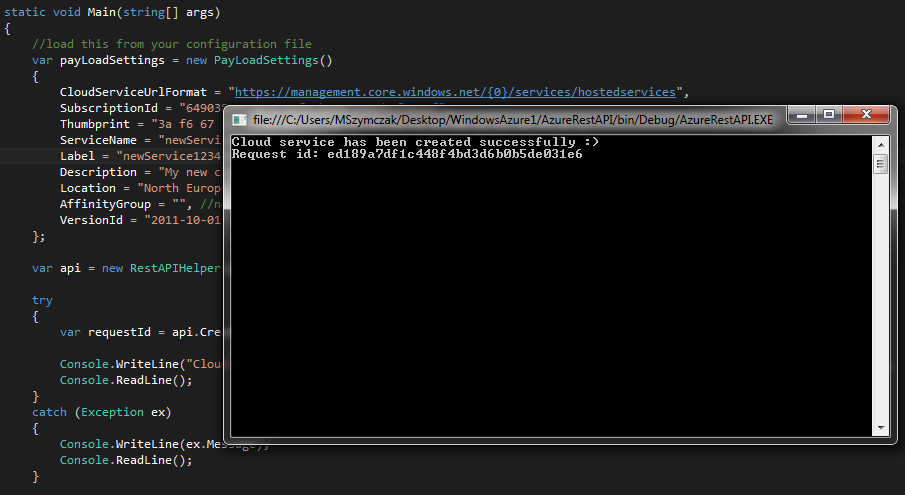The image size is (905, 495).
Task: Click the console scrollbar up arrow
Action: (880, 144)
